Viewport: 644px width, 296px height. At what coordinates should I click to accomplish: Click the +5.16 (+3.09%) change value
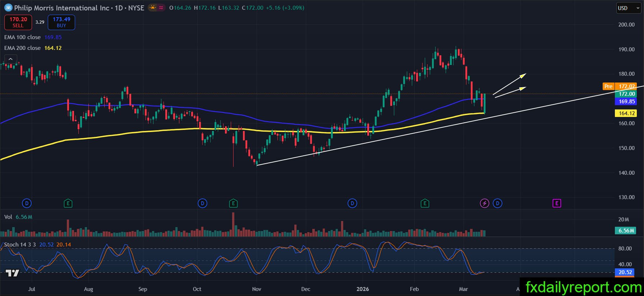coord(285,8)
